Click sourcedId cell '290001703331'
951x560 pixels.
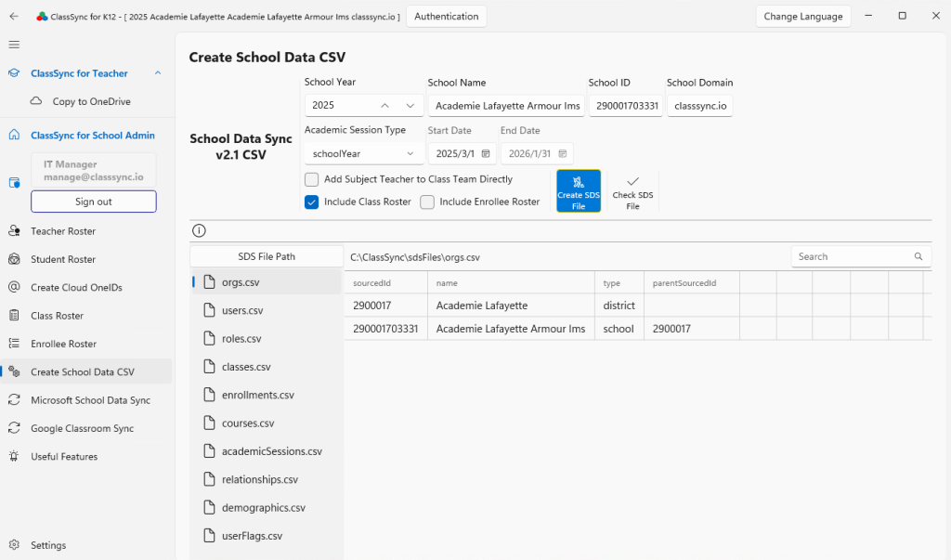(x=386, y=329)
